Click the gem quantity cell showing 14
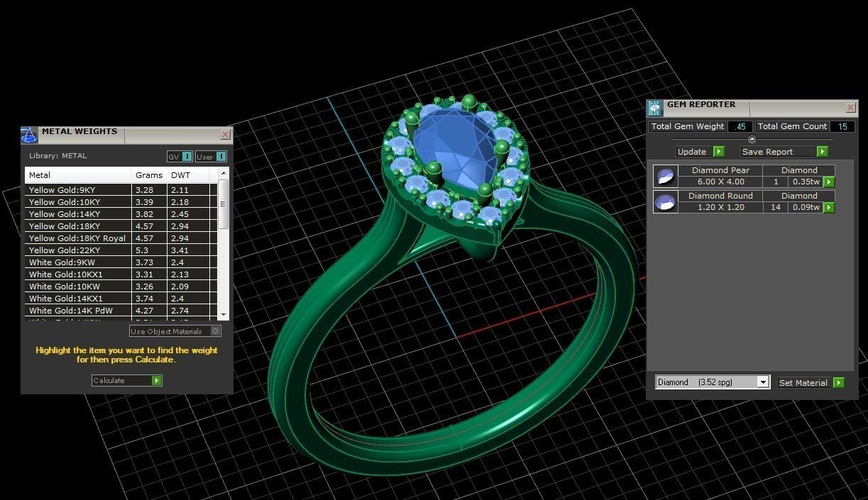This screenshot has width=868, height=500. (x=775, y=208)
